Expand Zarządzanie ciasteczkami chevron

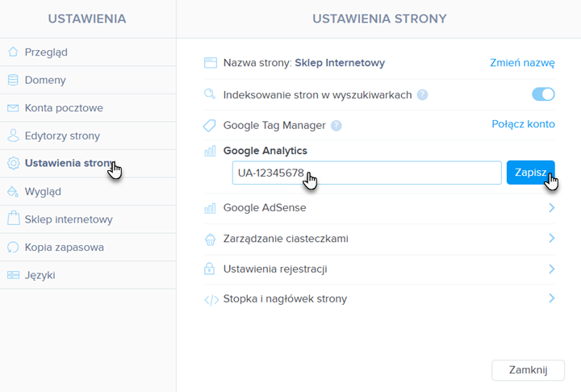tap(551, 238)
